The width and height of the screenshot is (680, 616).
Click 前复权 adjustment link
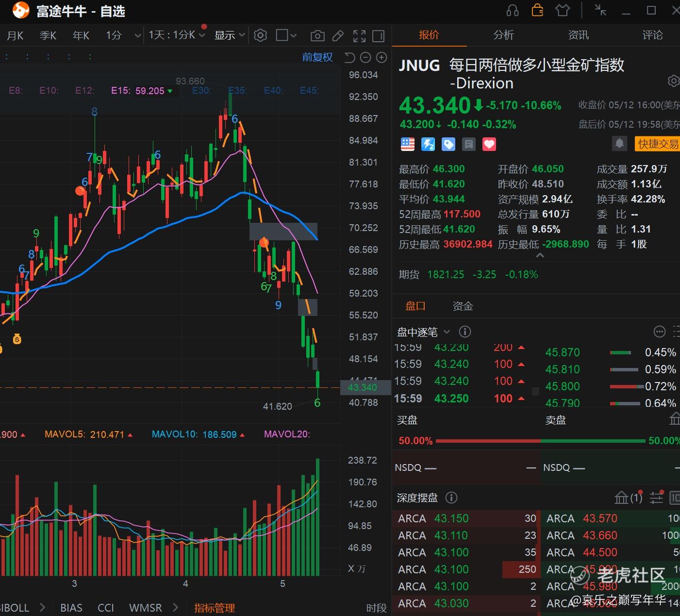click(317, 57)
